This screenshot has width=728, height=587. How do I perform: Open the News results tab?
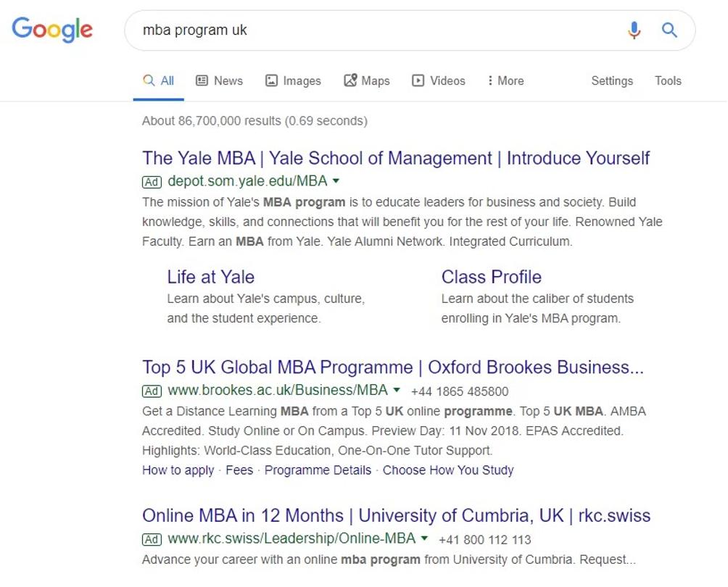point(220,81)
